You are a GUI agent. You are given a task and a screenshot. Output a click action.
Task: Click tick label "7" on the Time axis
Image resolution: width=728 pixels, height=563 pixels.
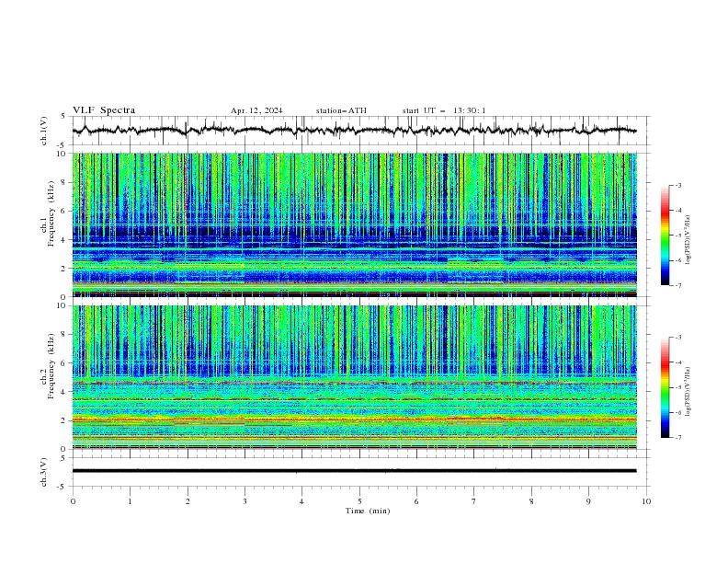(474, 501)
